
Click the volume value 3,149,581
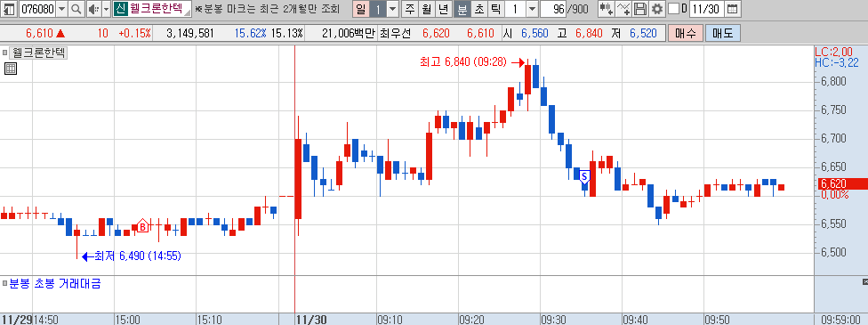tap(190, 33)
